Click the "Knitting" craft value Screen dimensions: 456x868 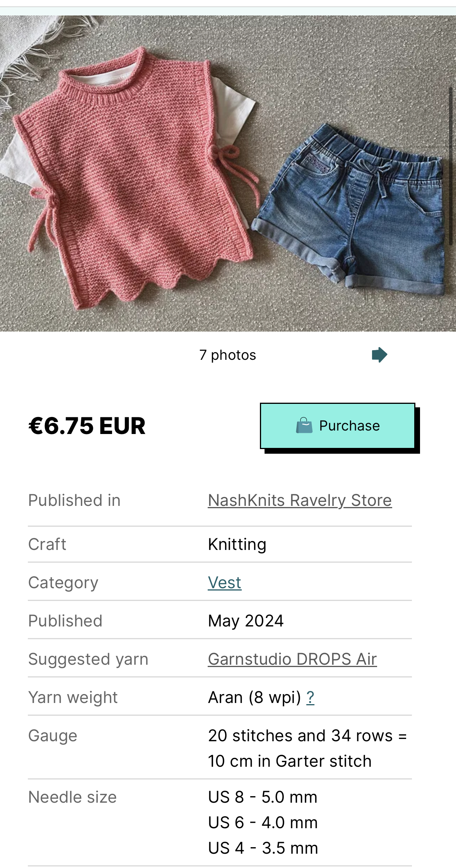(237, 545)
